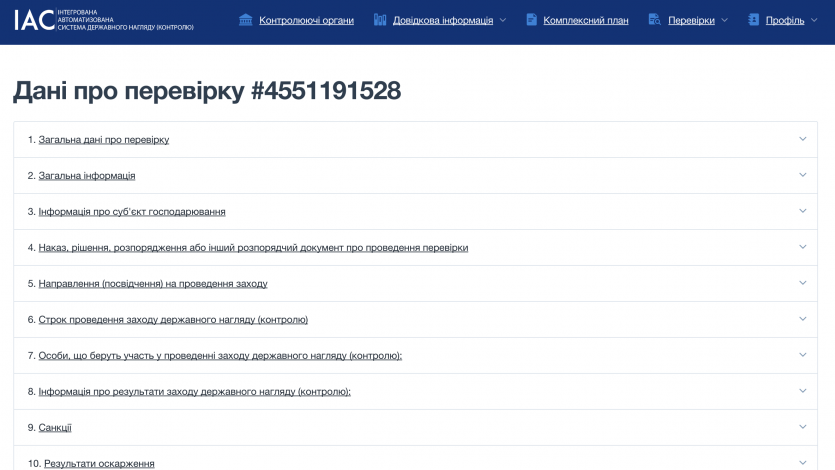Expand section 1 chevron Загальна дані про перевірку
835x470 pixels.
(803, 139)
